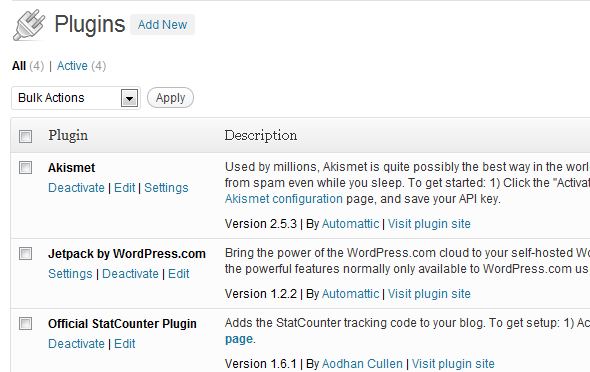The image size is (590, 372).
Task: Deactivate the Jetpack plugin
Action: [x=130, y=274]
